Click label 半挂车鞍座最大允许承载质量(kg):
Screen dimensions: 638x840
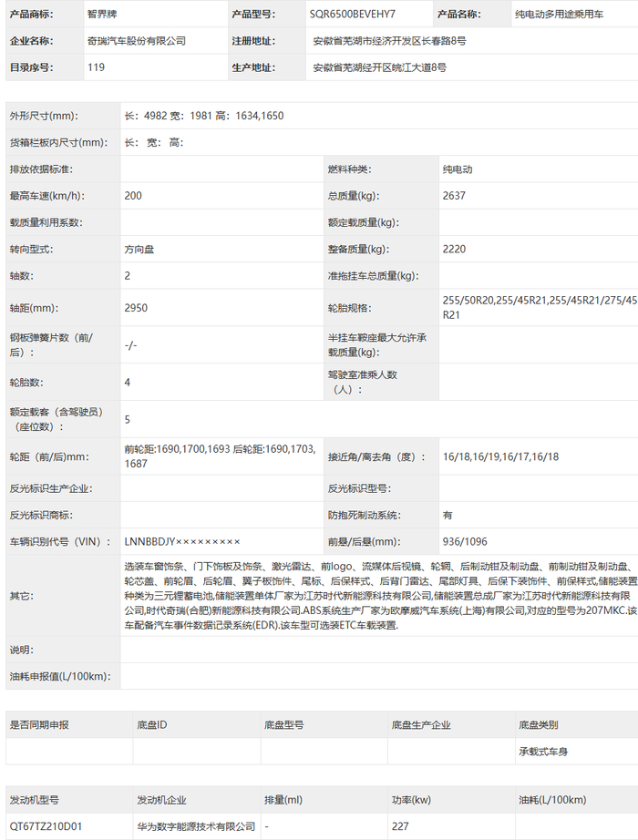[x=377, y=345]
